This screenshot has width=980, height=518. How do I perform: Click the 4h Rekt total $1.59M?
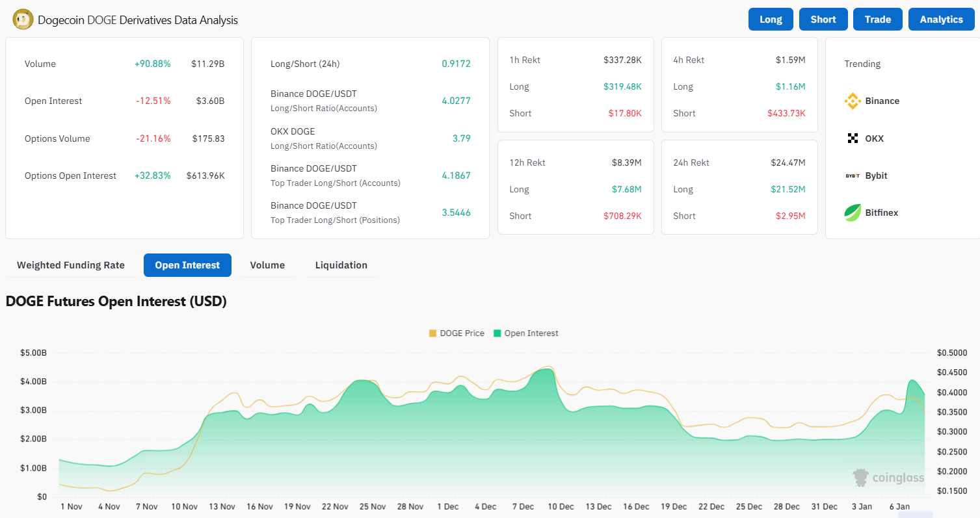tap(790, 60)
